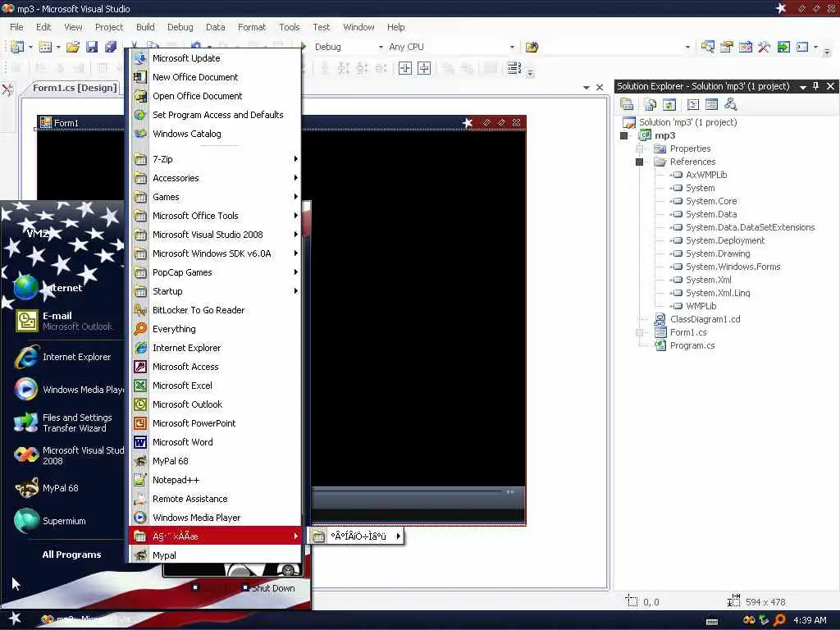Image resolution: width=840 pixels, height=630 pixels.
Task: Click View Designer icon in Solution Explorer
Action: (x=711, y=104)
